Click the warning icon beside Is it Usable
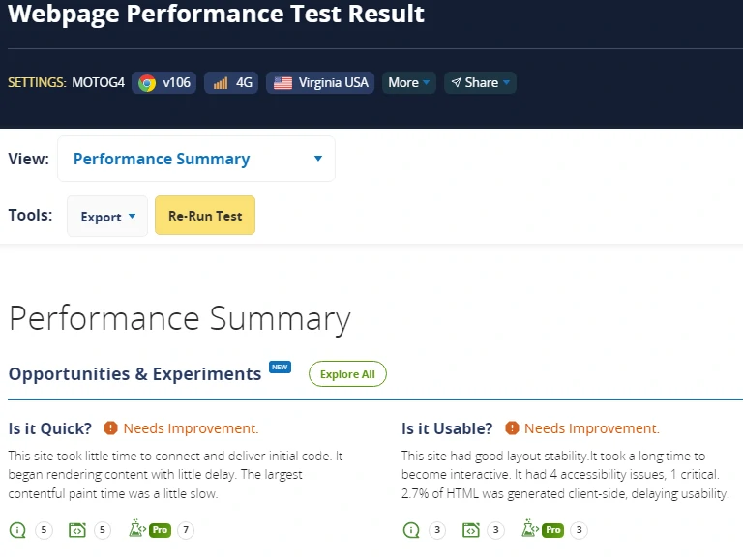Viewport: 743px width, 560px height. click(x=512, y=428)
